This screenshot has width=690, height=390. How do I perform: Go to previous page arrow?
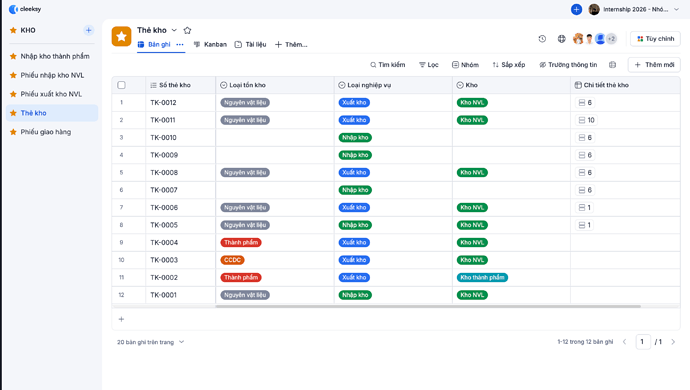tap(624, 342)
